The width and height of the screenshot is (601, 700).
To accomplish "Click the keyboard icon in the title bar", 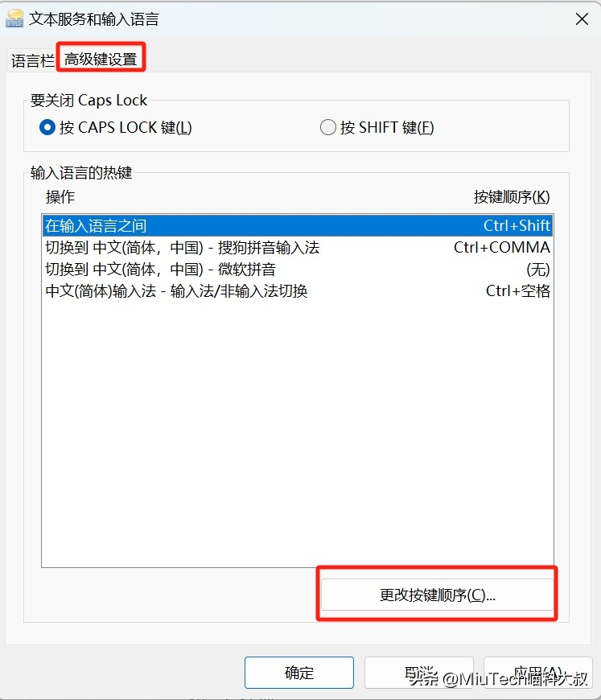I will pyautogui.click(x=14, y=19).
